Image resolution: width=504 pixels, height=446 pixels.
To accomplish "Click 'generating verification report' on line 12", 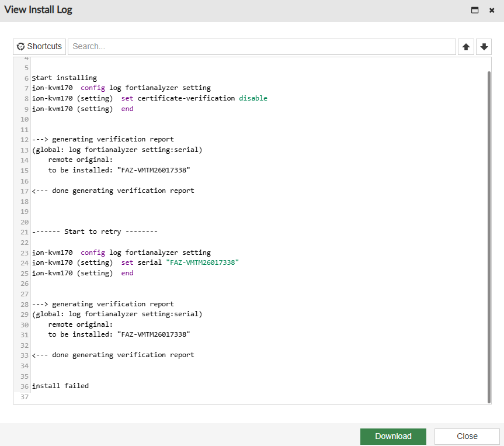I will point(113,139).
